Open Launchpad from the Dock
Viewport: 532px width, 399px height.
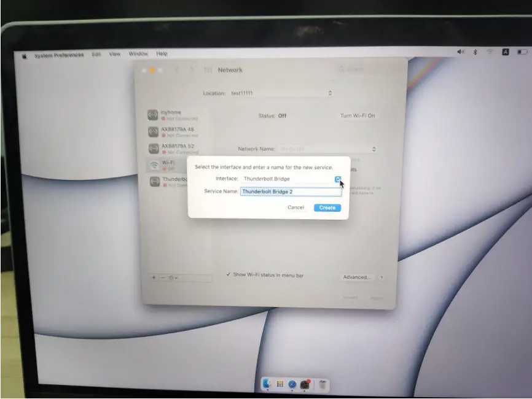click(x=280, y=384)
